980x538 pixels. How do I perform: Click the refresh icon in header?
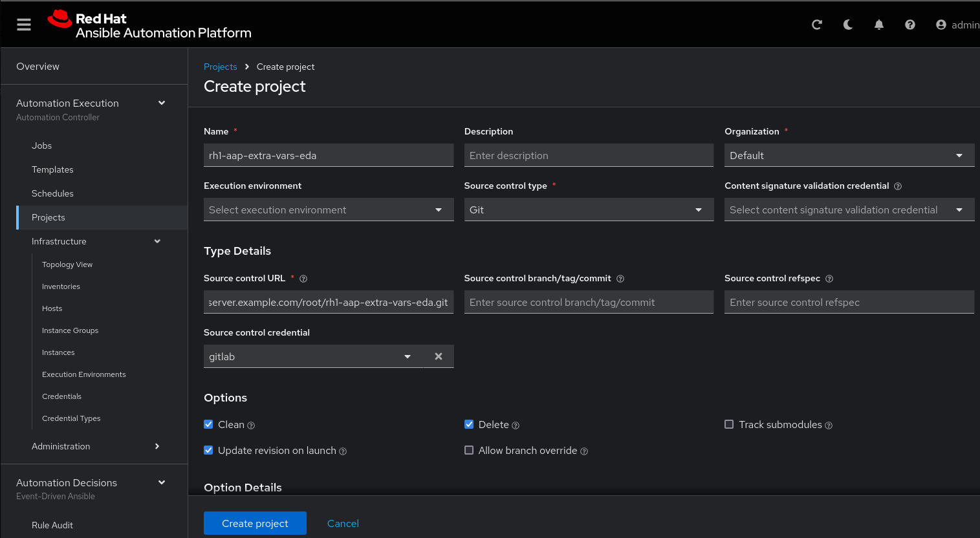coord(817,25)
